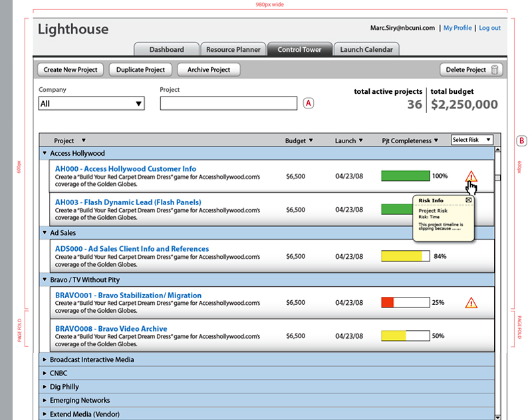
Task: Sort by the Budget column arrow
Action: pyautogui.click(x=311, y=140)
